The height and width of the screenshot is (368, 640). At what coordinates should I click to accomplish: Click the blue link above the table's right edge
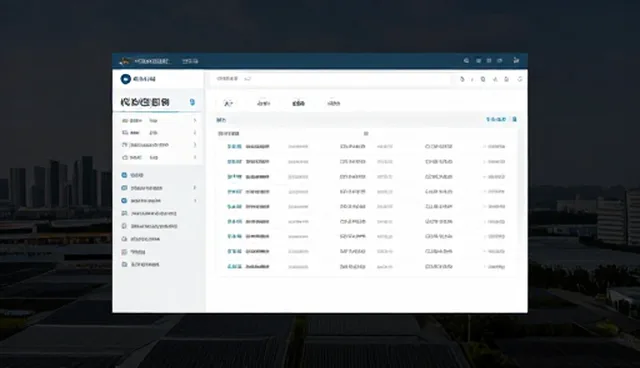[x=496, y=120]
